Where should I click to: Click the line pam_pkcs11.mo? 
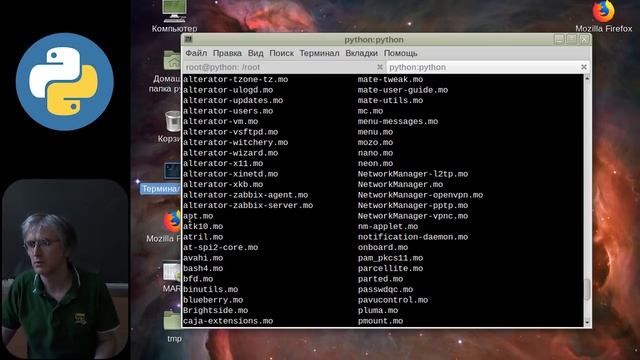[x=391, y=258]
